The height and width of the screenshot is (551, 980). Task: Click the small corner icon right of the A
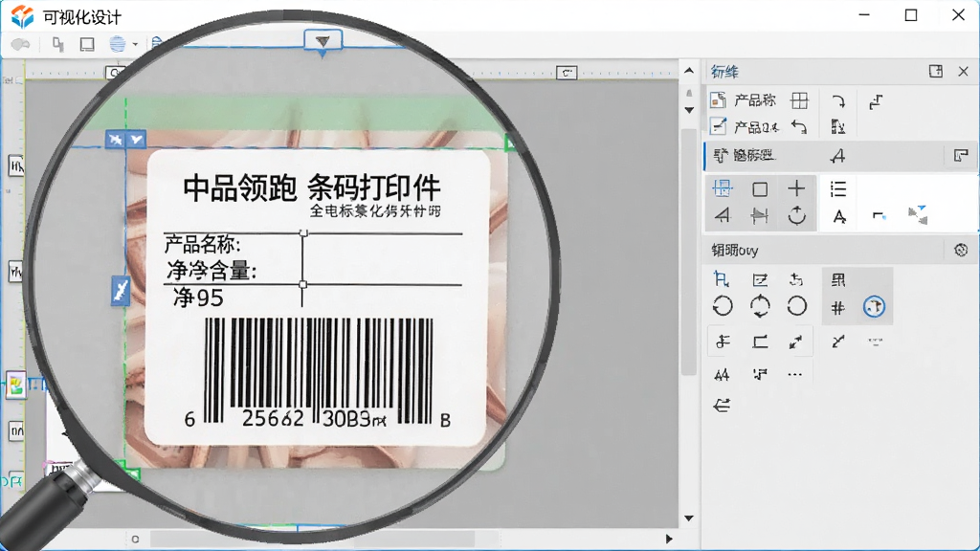[879, 216]
